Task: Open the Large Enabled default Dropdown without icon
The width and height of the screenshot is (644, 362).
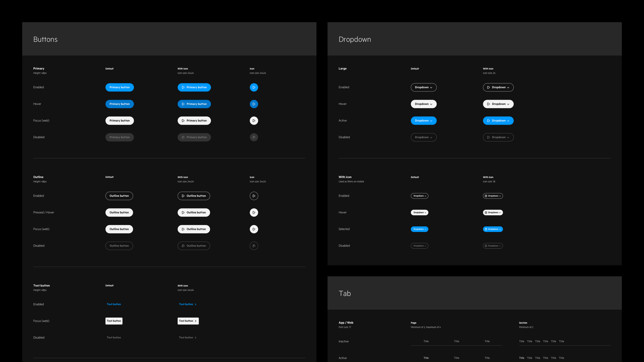Action: click(424, 87)
